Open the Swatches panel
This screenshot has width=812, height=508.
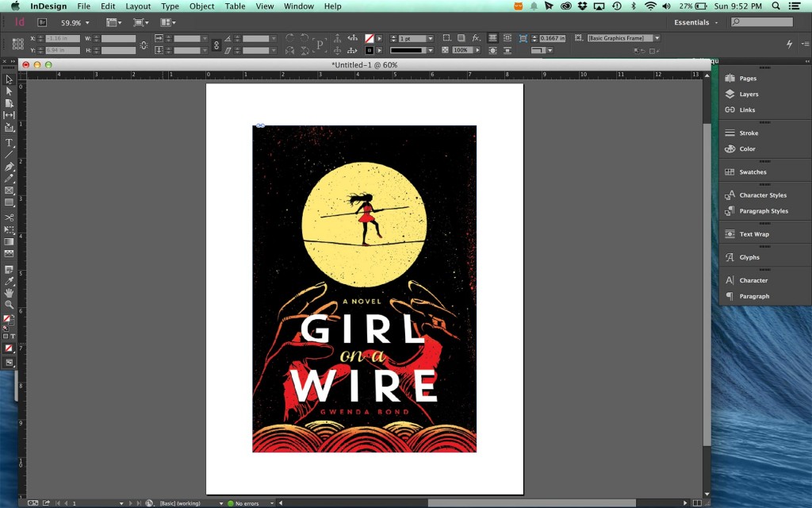pyautogui.click(x=753, y=172)
